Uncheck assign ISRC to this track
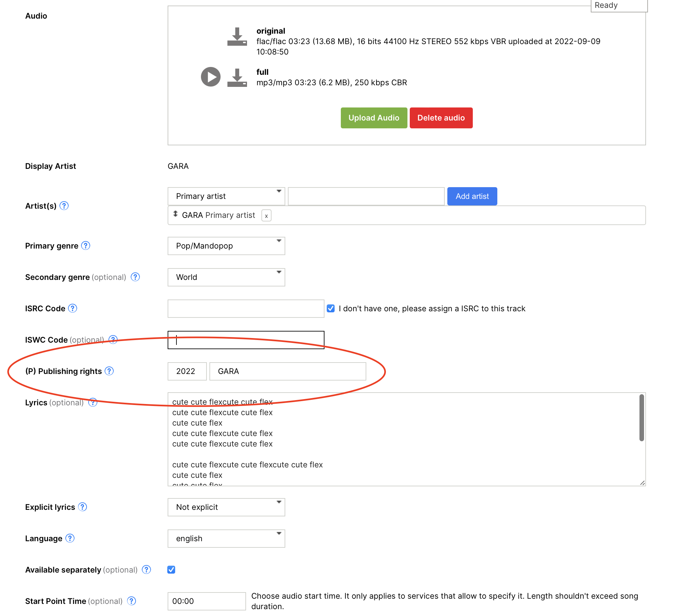 click(331, 308)
